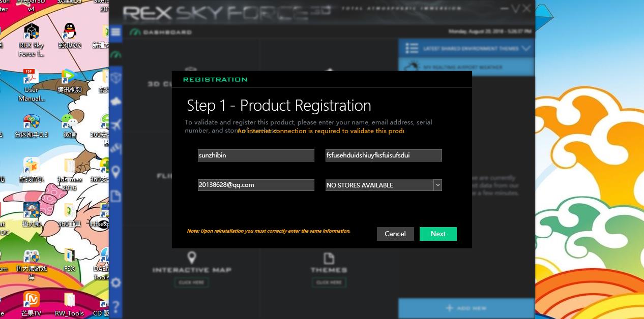Image resolution: width=644 pixels, height=319 pixels.
Task: Click the name field containing sunzhibin
Action: click(256, 155)
